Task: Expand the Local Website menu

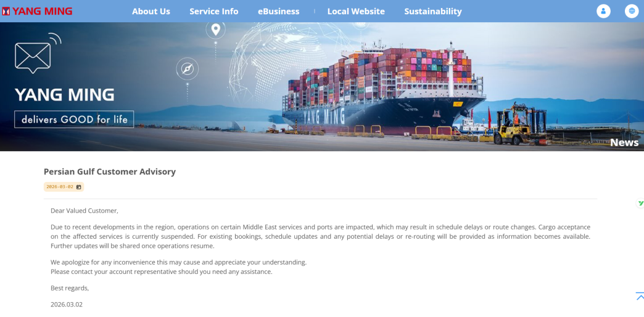Action: [356, 12]
